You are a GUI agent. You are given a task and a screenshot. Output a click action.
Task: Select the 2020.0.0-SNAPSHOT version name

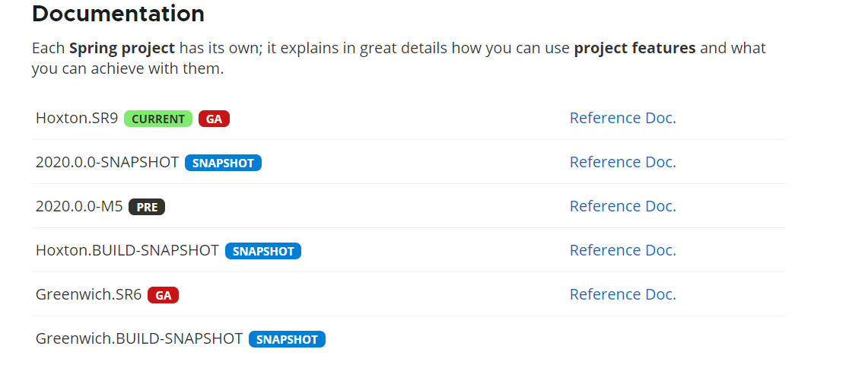point(107,163)
